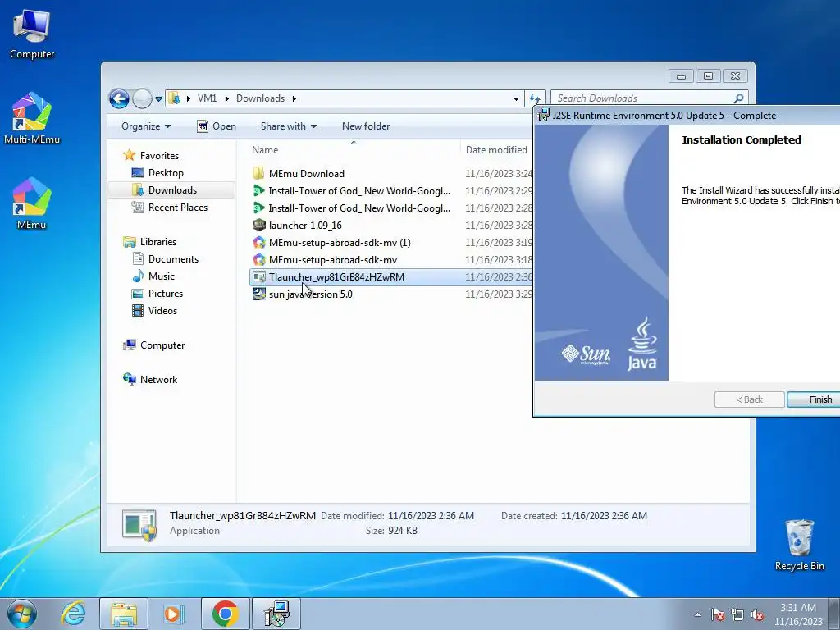The image size is (840, 630).
Task: Open the Documents library
Action: pos(173,258)
